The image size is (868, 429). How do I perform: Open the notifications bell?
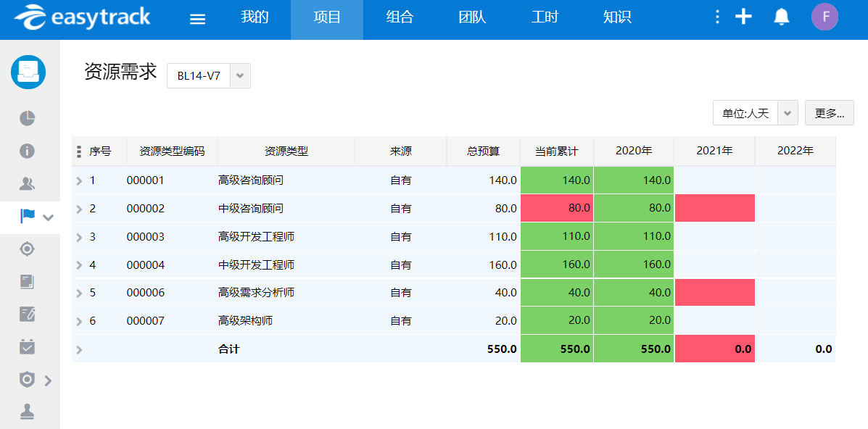coord(781,17)
